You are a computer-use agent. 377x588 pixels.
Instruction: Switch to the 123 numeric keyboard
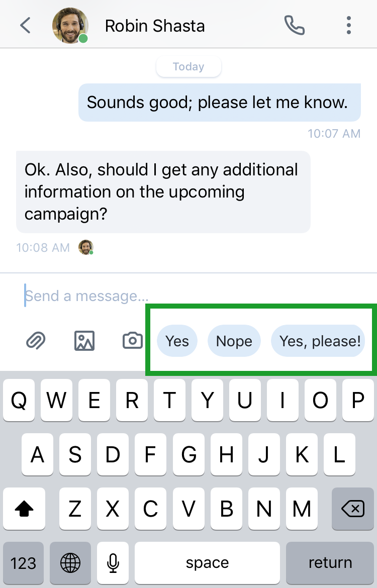tap(23, 563)
